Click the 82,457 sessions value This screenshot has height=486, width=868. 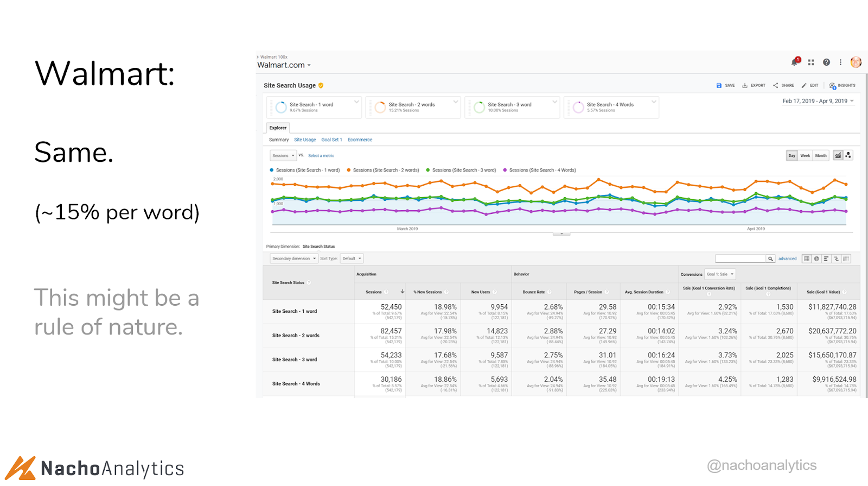click(x=391, y=331)
